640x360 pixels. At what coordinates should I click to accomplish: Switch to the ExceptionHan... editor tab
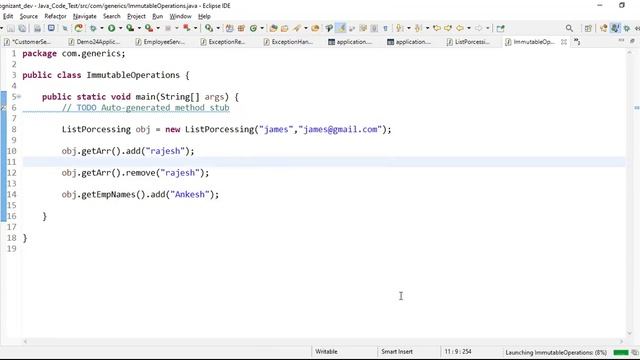coord(288,42)
